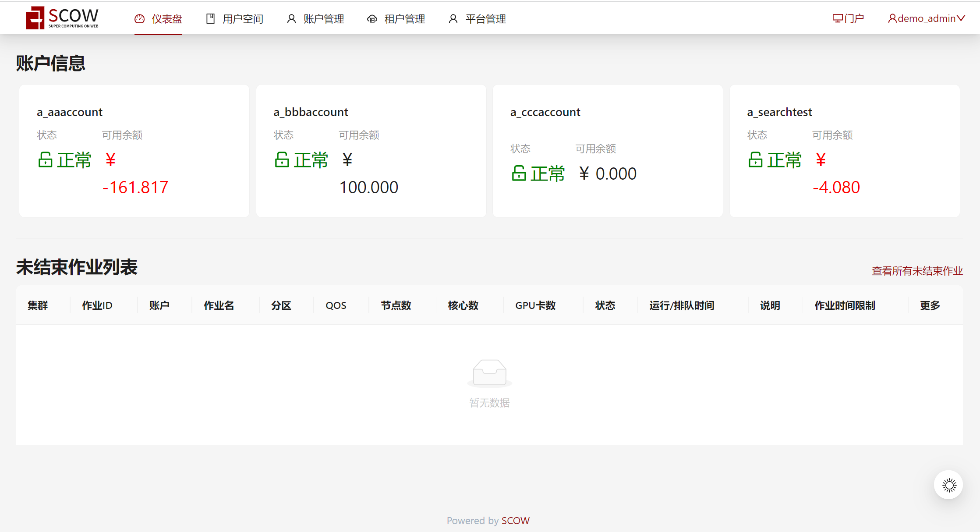Screen dimensions: 980x532
Task: Click 查看所有未结束作业 link
Action: (917, 271)
